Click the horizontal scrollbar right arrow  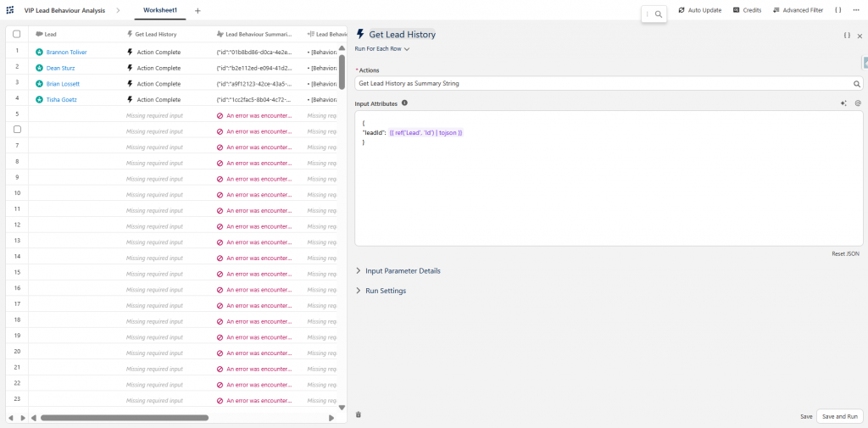331,418
